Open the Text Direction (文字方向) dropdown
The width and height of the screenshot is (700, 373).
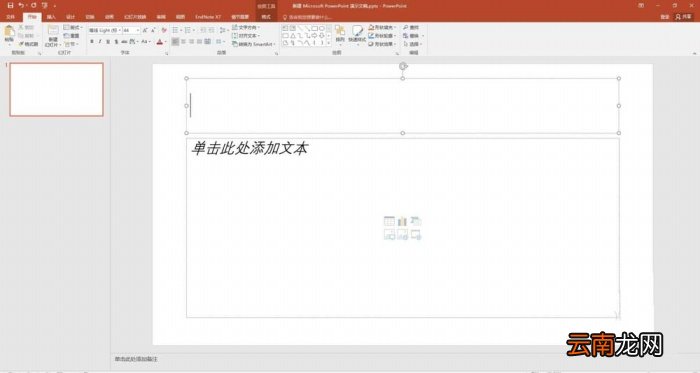(246, 28)
